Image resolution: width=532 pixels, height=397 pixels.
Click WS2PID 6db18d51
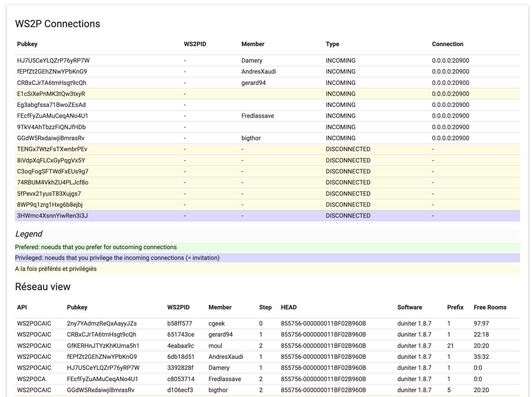pyautogui.click(x=181, y=357)
